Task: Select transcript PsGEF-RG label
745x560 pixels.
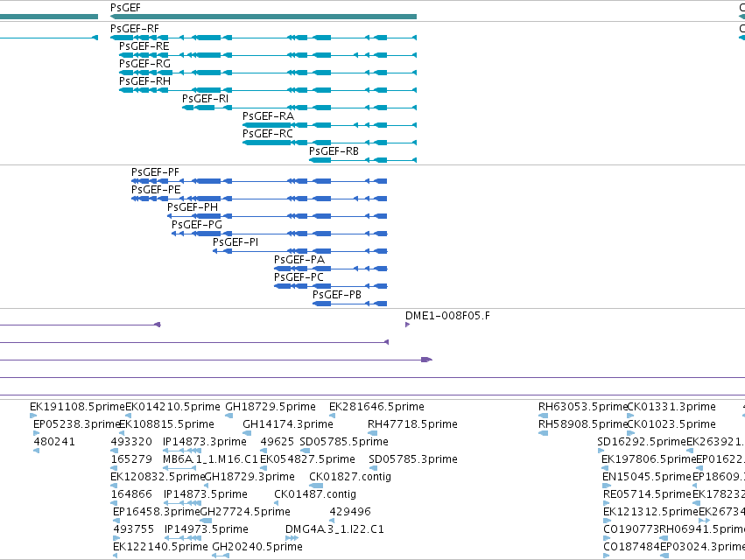Action: click(144, 64)
